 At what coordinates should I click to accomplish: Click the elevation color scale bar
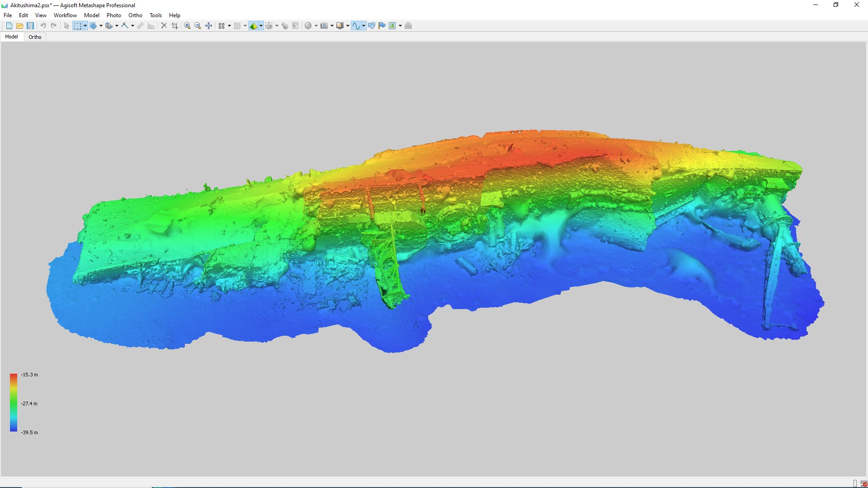pyautogui.click(x=14, y=402)
